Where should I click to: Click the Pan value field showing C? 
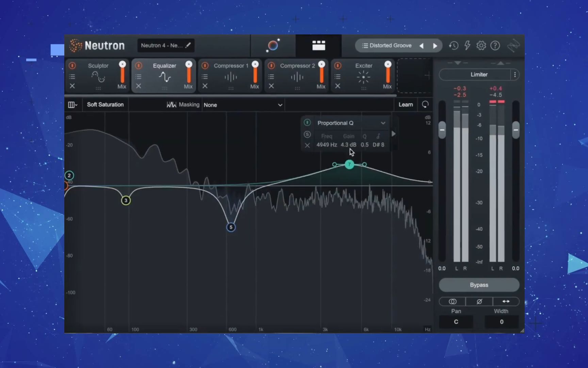[456, 322]
